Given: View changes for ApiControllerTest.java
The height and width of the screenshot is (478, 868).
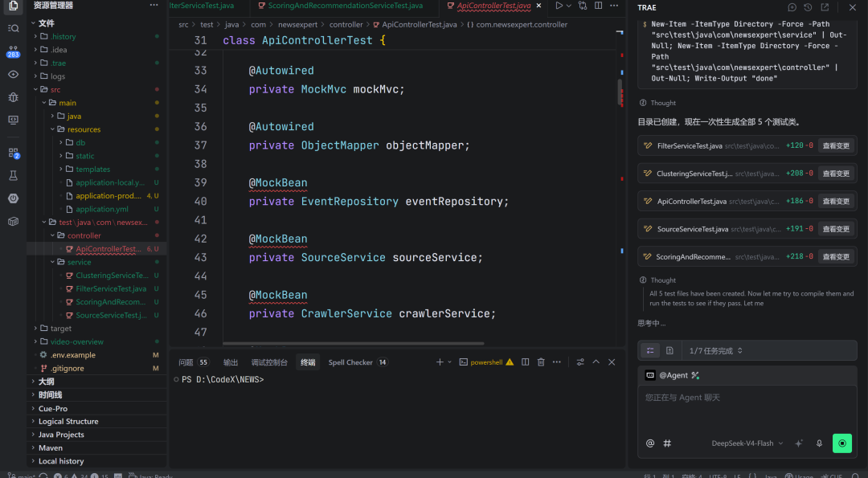Looking at the screenshot, I should [x=836, y=202].
